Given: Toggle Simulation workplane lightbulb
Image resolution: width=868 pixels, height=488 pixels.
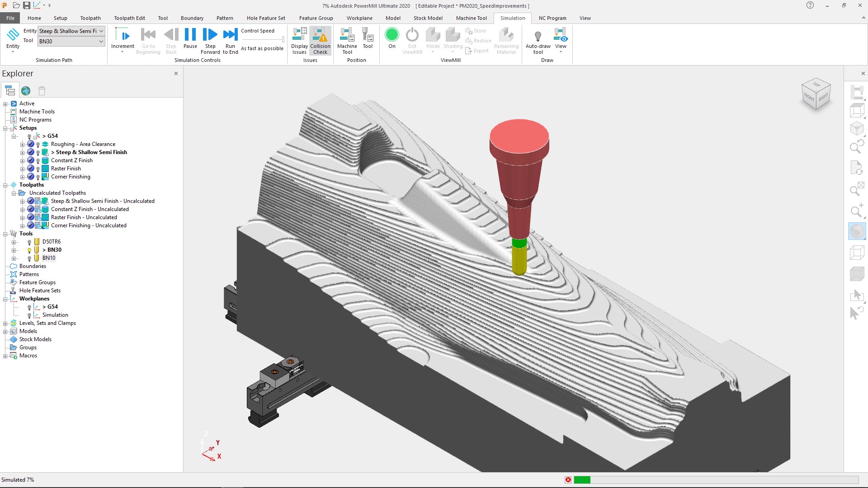Looking at the screenshot, I should pos(29,315).
